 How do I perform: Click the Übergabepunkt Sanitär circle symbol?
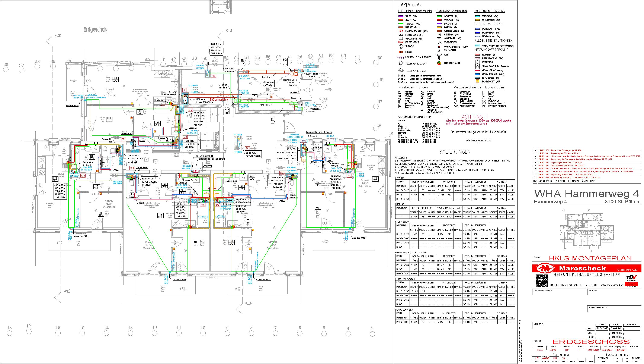point(439,63)
